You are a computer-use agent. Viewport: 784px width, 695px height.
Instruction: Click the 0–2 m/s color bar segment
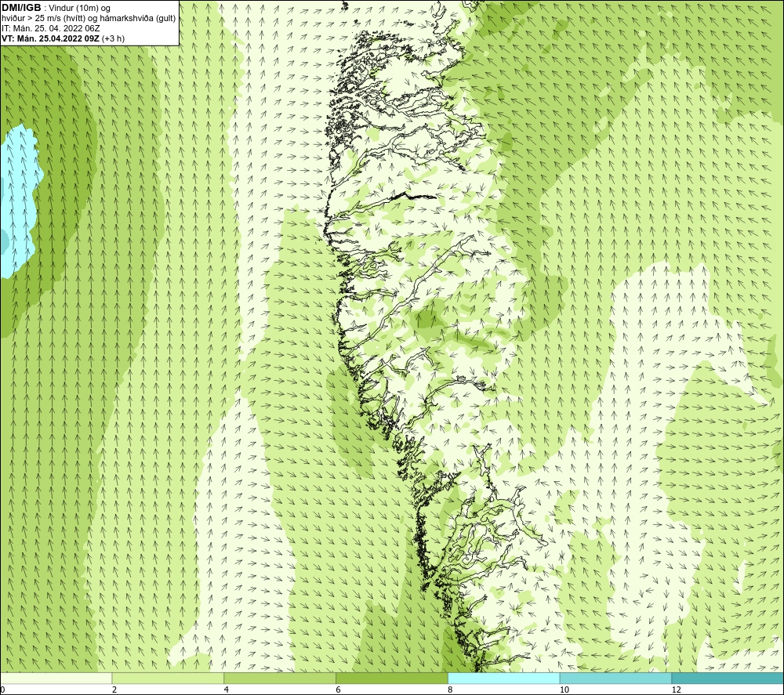[x=56, y=678]
